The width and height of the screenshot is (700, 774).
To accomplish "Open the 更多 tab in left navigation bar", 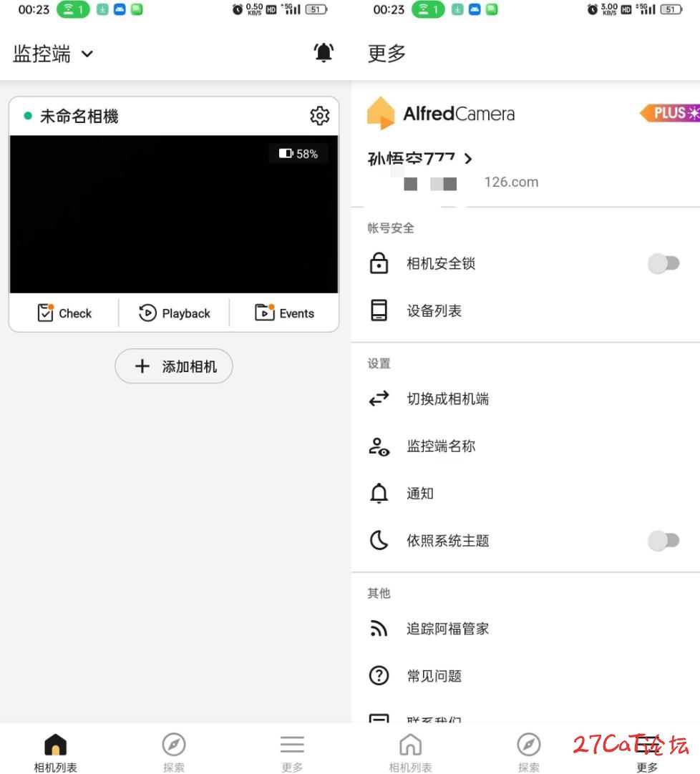I will 292,752.
